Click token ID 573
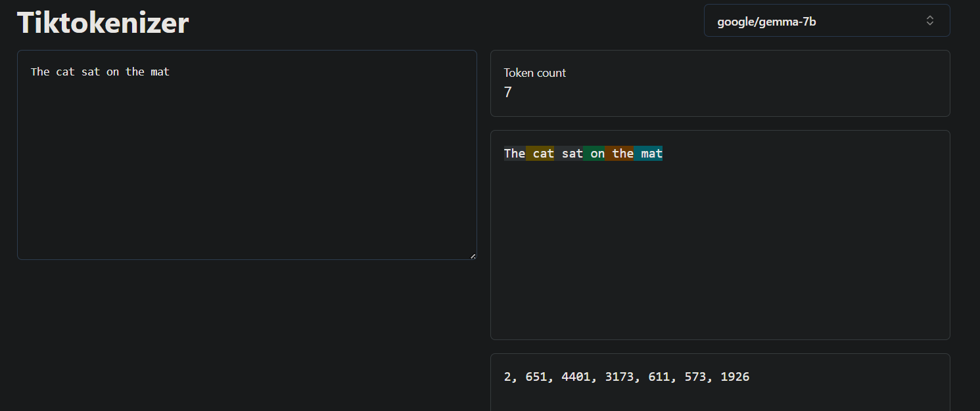The height and width of the screenshot is (411, 980). coord(695,377)
